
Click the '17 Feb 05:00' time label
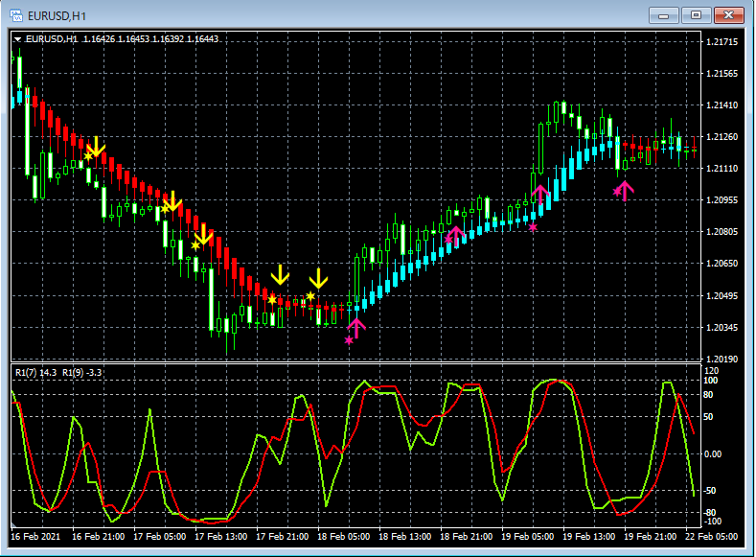coord(160,536)
